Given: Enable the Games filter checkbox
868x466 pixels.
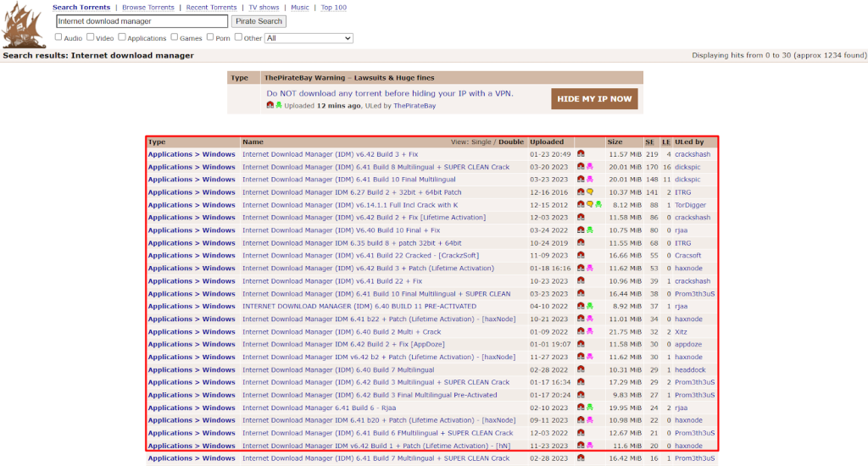Looking at the screenshot, I should [x=175, y=37].
